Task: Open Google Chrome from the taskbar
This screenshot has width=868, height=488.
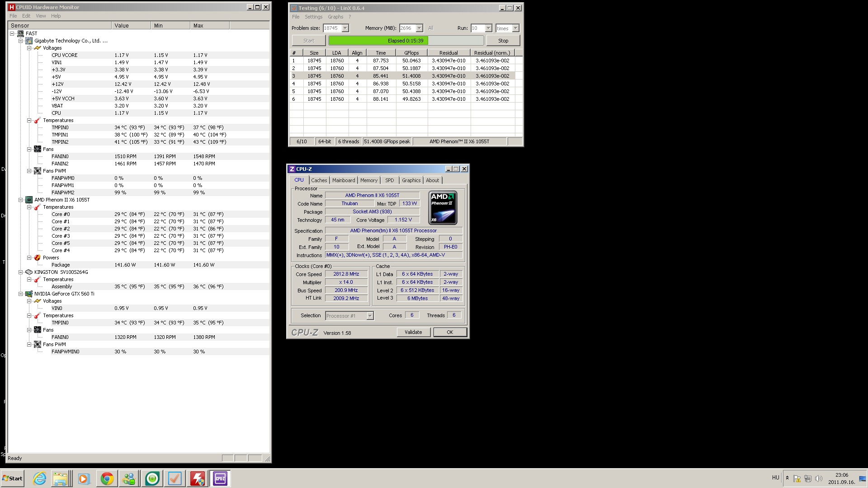Action: click(x=107, y=479)
